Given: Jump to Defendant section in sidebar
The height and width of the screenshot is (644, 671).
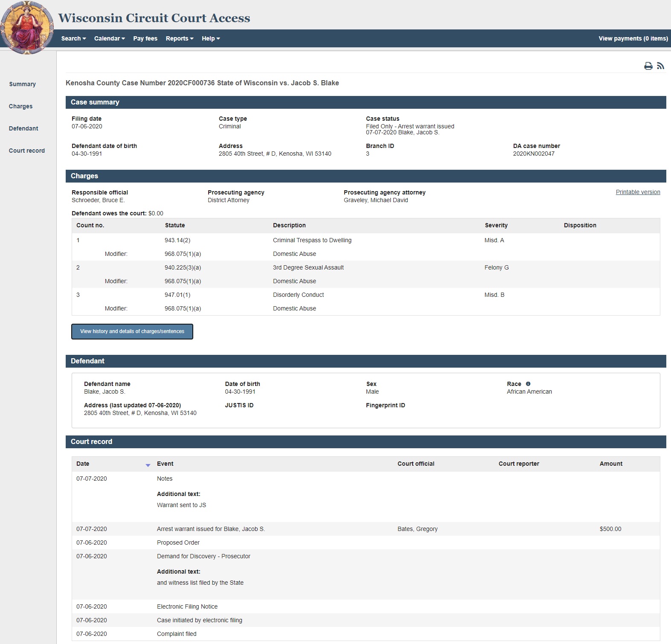Looking at the screenshot, I should pos(23,128).
